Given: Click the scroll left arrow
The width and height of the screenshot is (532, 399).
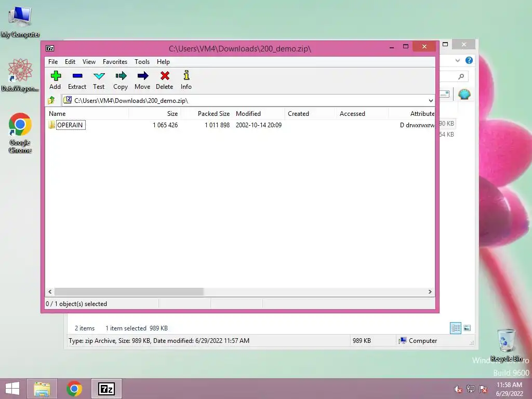Looking at the screenshot, I should 50,292.
